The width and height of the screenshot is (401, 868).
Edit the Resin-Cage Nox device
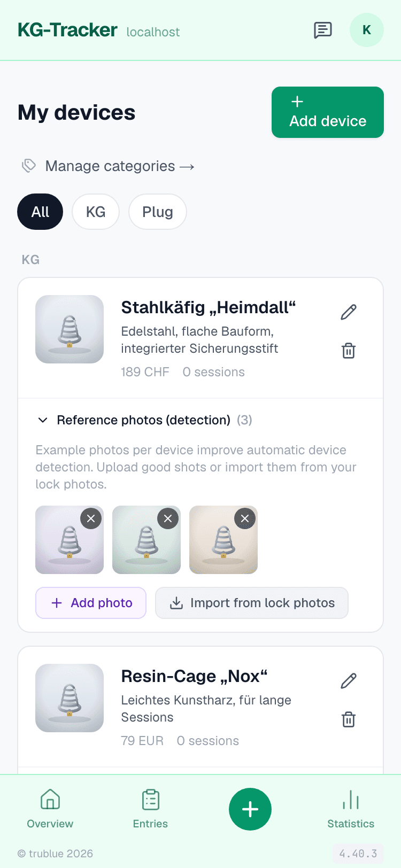point(349,680)
